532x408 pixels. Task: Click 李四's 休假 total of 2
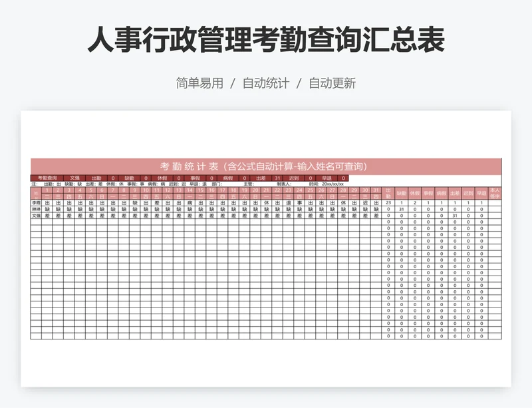414,203
